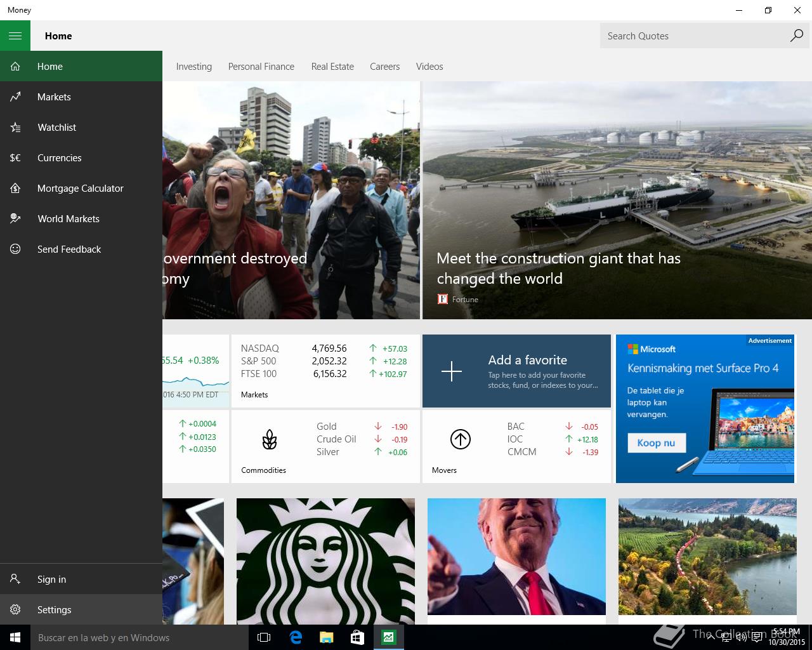812x650 pixels.
Task: Click the plus icon on Add a favorite
Action: tap(452, 371)
